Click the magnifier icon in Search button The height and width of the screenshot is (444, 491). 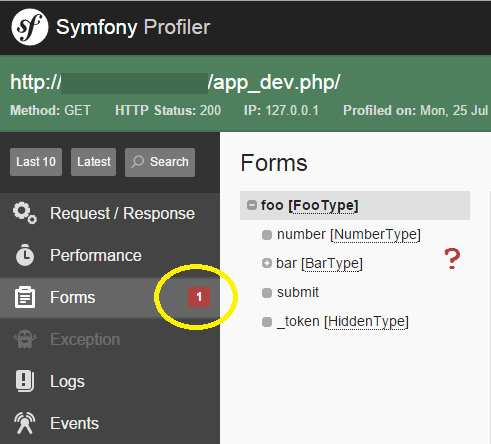pyautogui.click(x=137, y=162)
